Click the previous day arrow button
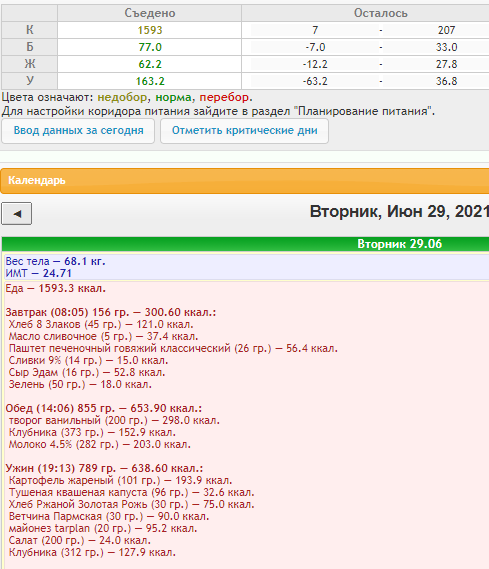This screenshot has height=569, width=489. click(x=17, y=214)
